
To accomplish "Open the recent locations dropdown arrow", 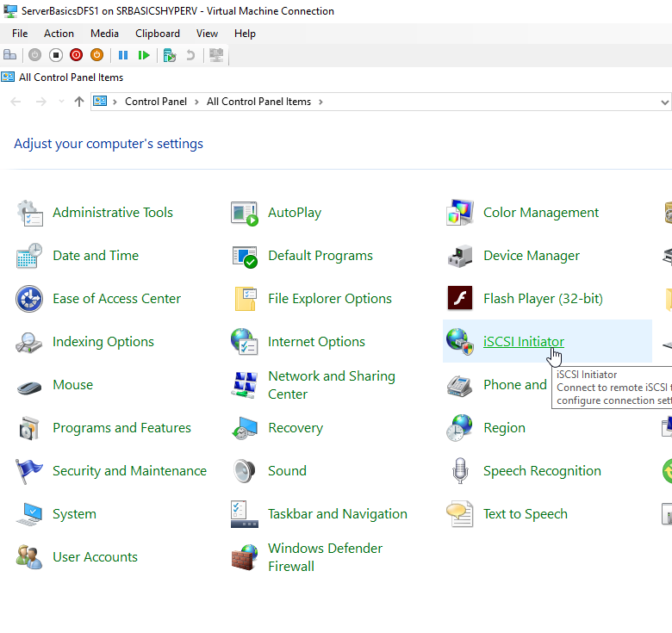I will pos(61,102).
